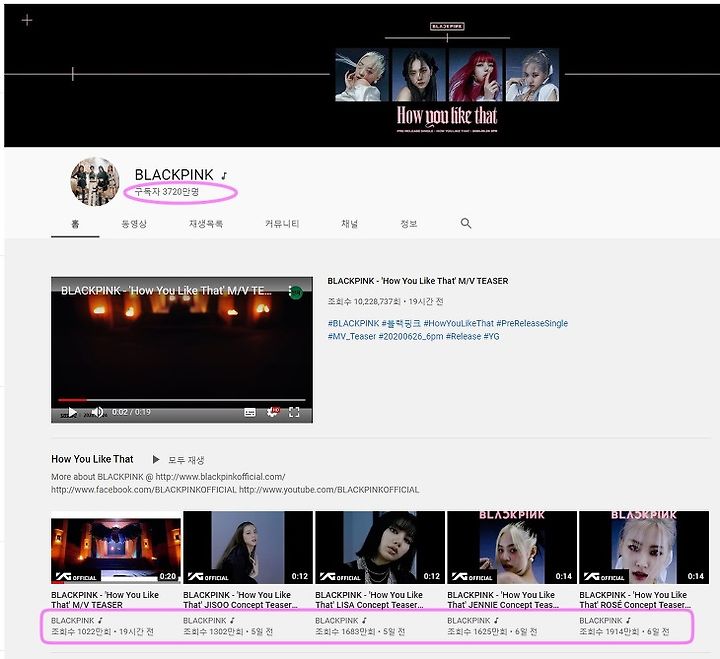Click the #20200626_6pm hashtag

[411, 336]
